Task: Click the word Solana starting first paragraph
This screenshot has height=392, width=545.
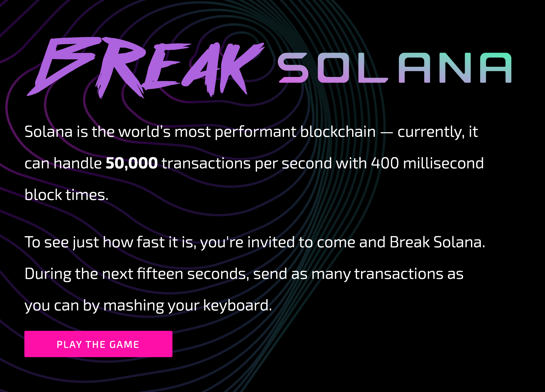Action: point(49,132)
